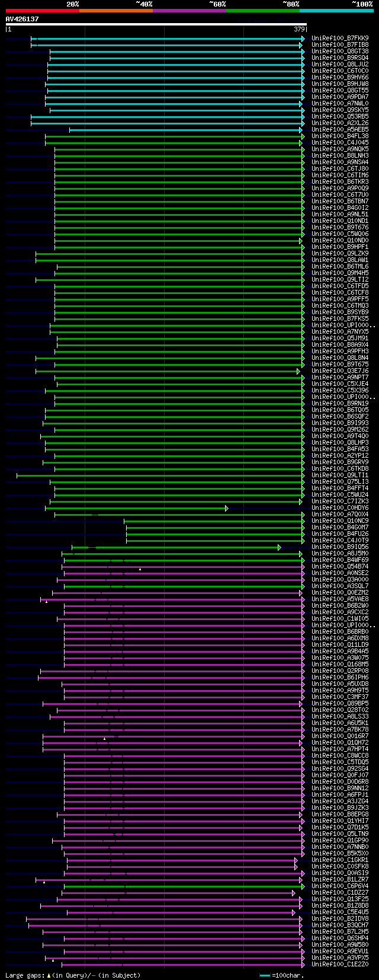Select the UniRef100_Q016R7 label
This screenshot has height=980, width=379.
[340, 736]
